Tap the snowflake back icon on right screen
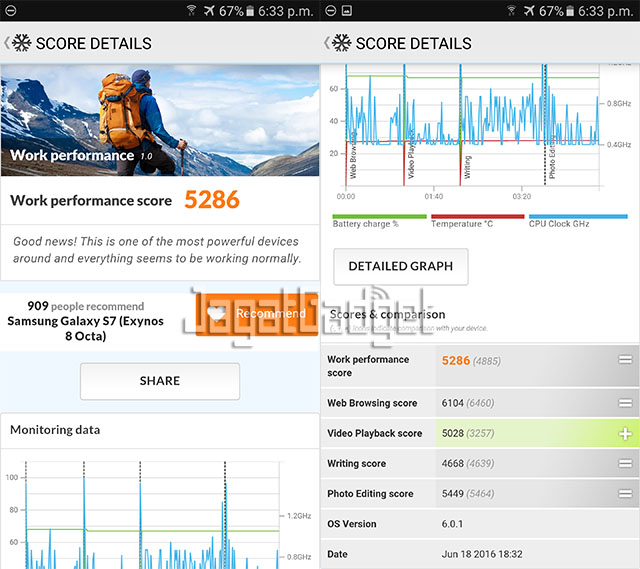This screenshot has width=640, height=569. point(340,44)
